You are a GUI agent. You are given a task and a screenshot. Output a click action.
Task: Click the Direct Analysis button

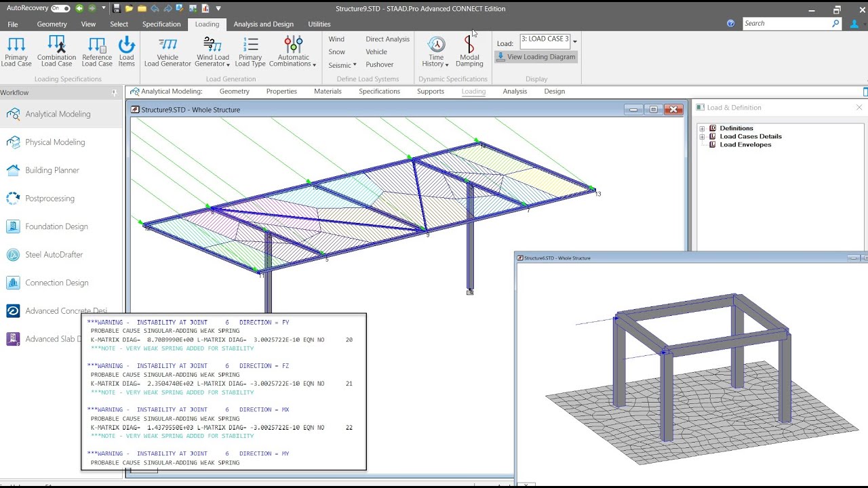point(388,39)
